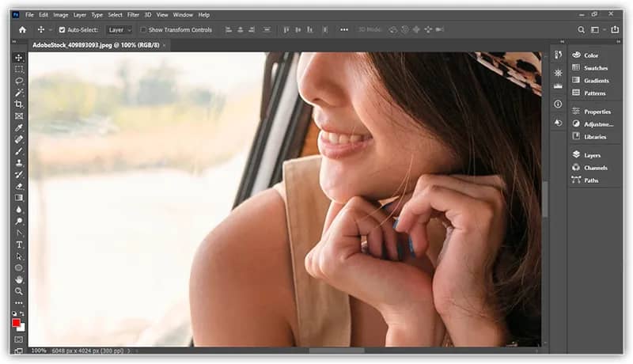Click the white background color swatch

[22, 328]
